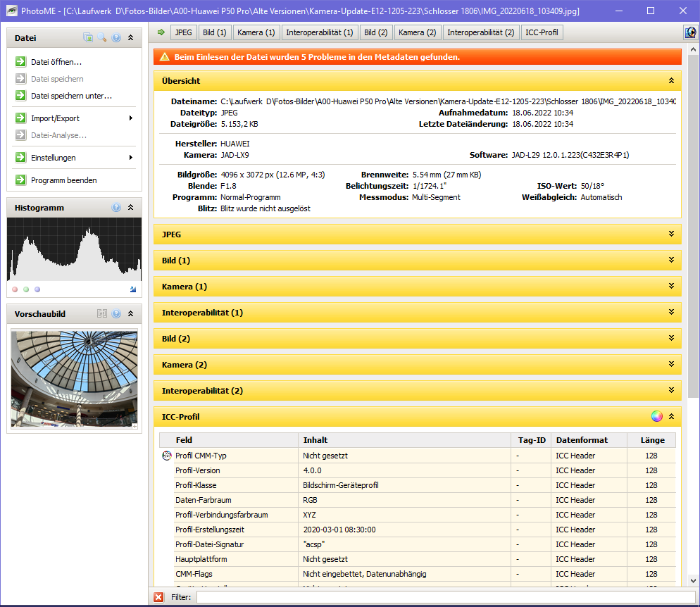Click the histogram enlarge icon at bottom right

pyautogui.click(x=133, y=289)
